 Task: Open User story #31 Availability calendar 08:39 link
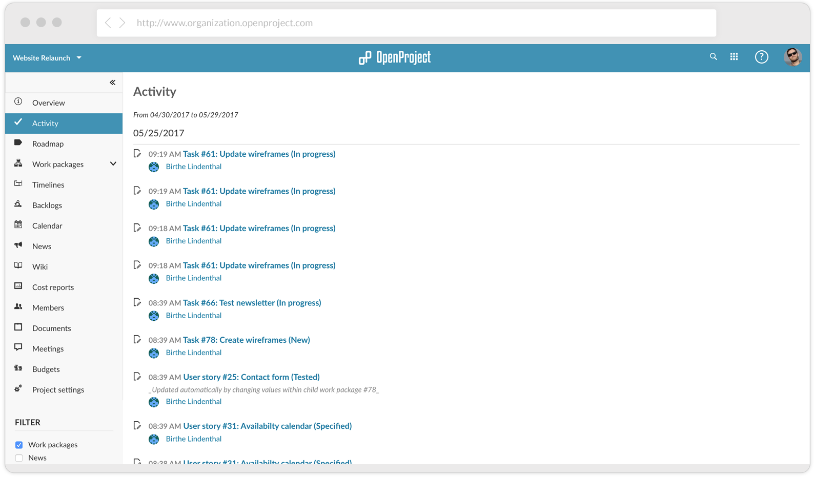coord(267,426)
